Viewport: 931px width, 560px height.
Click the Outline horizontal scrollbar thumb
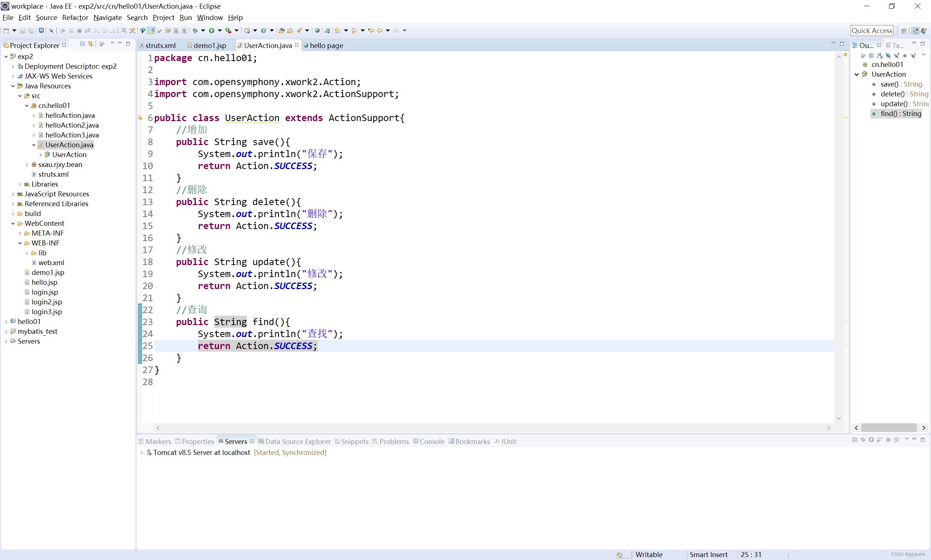point(889,428)
